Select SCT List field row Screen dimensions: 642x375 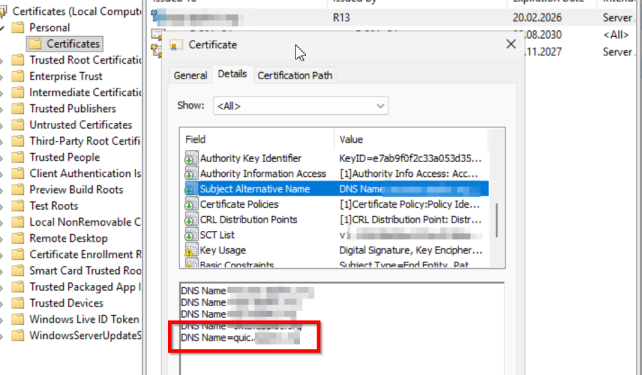(x=336, y=235)
